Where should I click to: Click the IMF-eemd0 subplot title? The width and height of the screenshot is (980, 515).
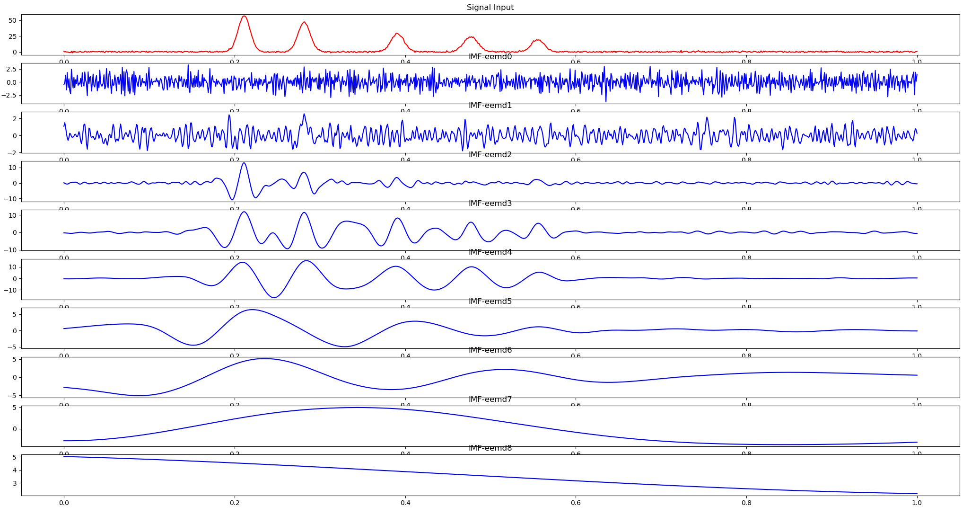click(490, 57)
